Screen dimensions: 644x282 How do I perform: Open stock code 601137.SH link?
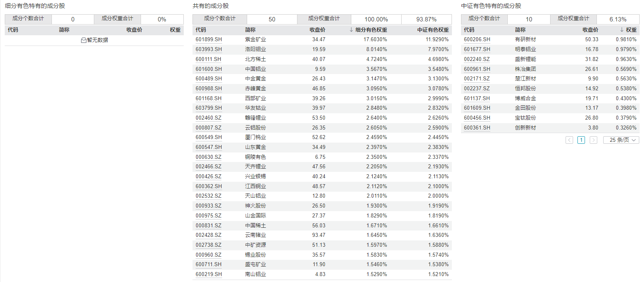(x=477, y=98)
